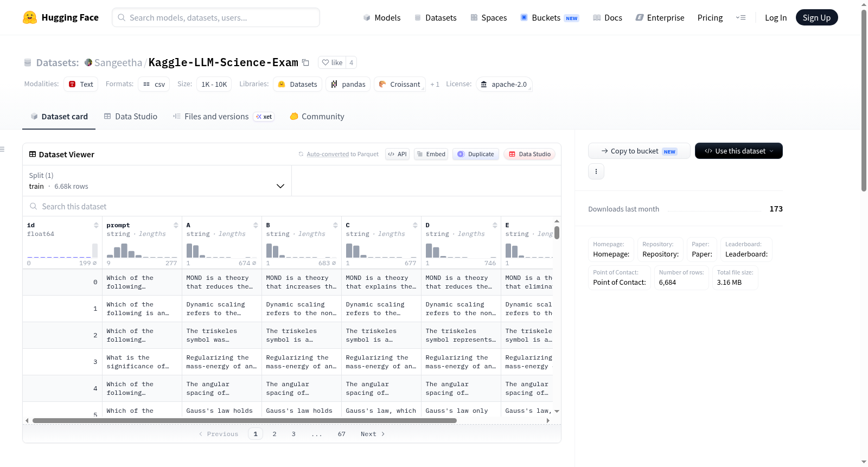
Task: Click the Duplicate button
Action: point(476,154)
